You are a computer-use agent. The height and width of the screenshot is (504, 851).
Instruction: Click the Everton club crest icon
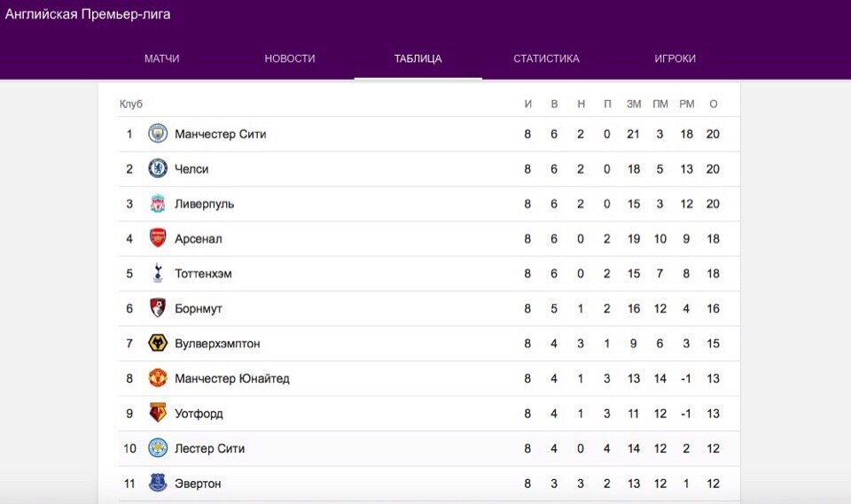pos(158,483)
